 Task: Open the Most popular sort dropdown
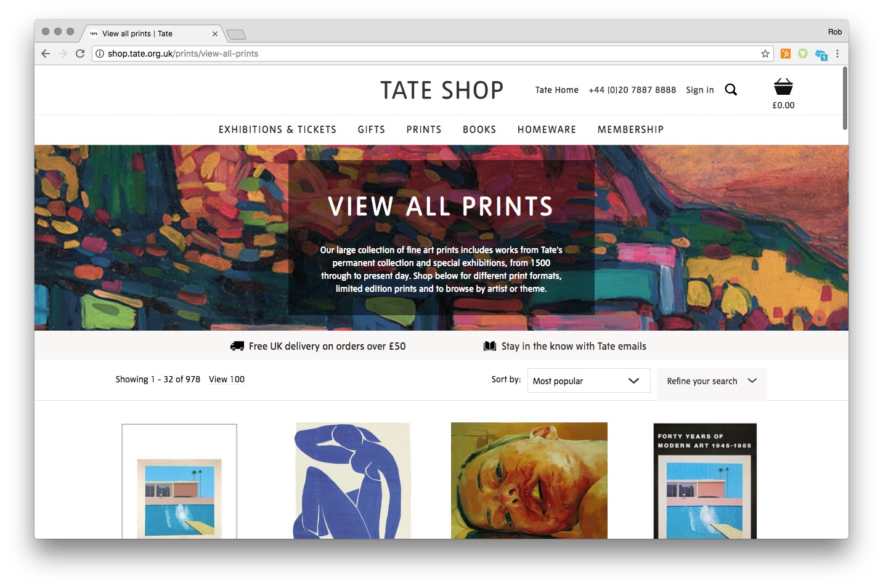[588, 381]
